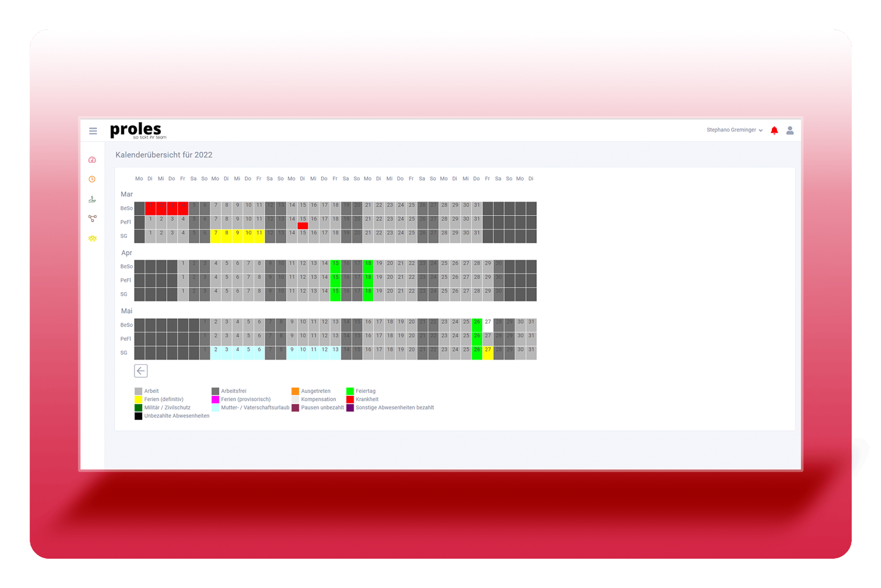Click the Pausen unbezahlt legend swatch

click(x=295, y=408)
